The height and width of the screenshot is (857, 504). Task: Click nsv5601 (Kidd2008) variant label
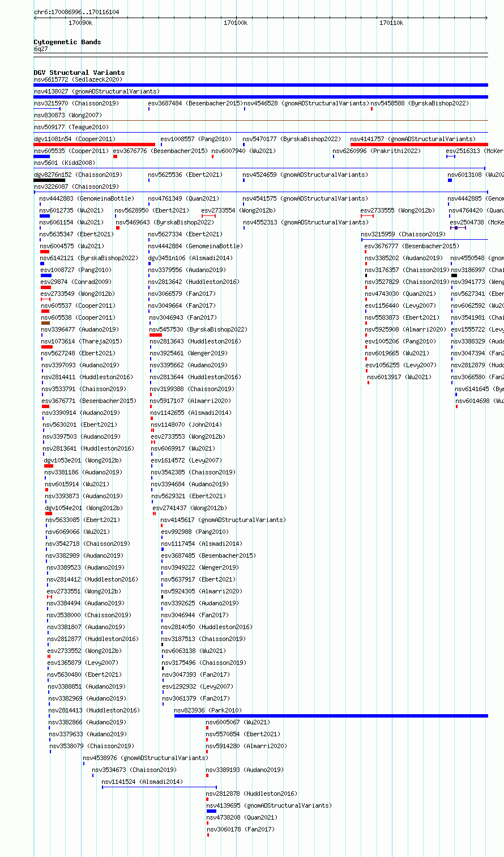point(65,163)
